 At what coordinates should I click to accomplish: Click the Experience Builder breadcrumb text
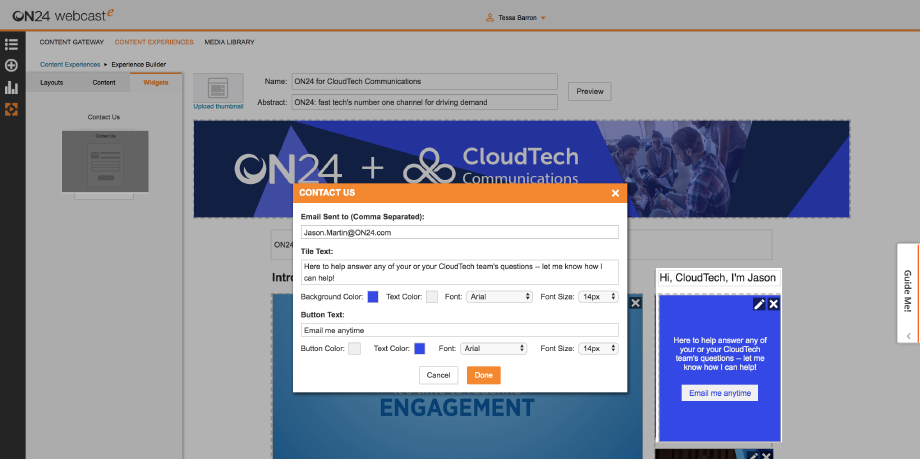138,65
